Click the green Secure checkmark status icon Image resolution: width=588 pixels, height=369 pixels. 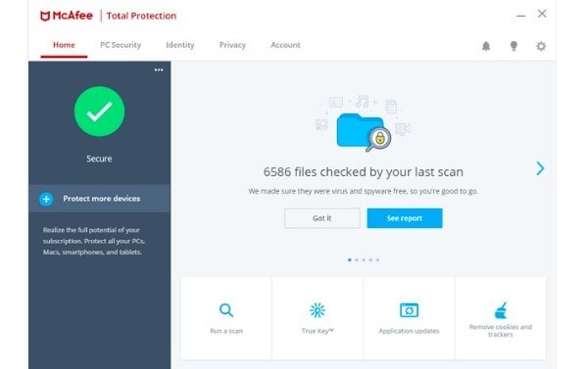(x=99, y=112)
